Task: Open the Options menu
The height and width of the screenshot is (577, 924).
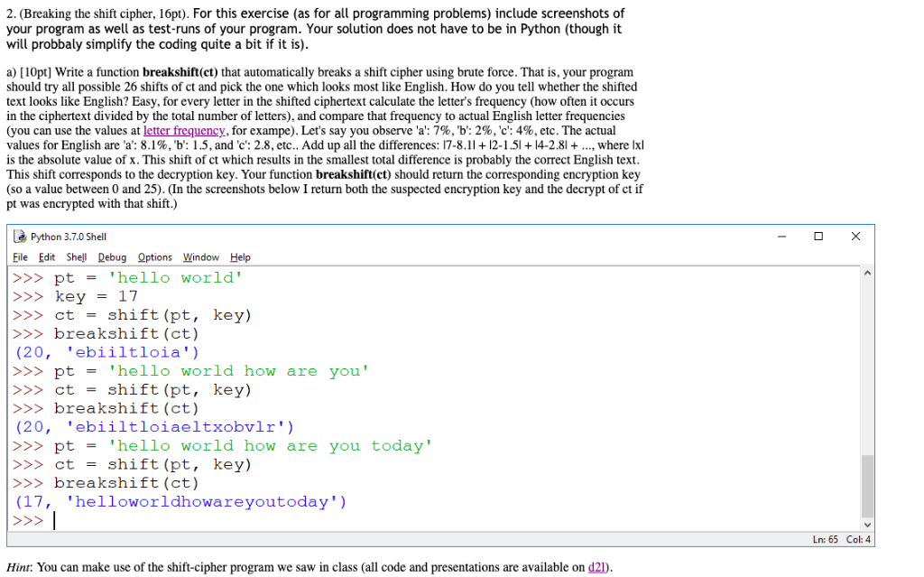Action: [x=155, y=257]
